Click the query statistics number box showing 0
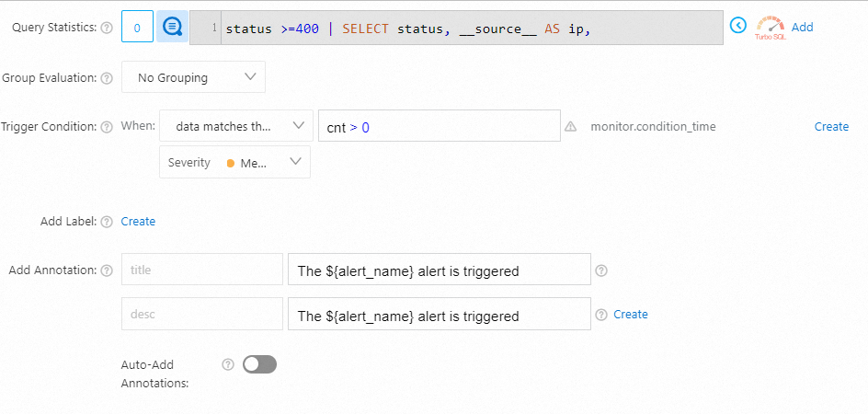Screen dimensions: 868x414 (137, 27)
